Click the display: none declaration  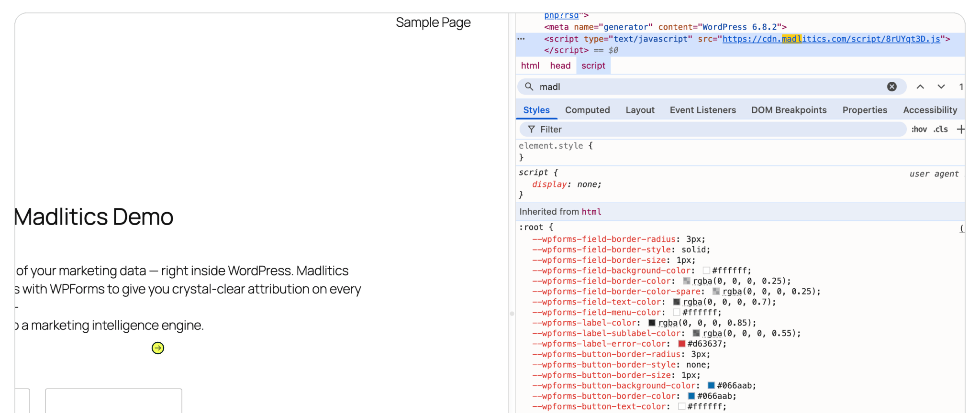point(567,185)
